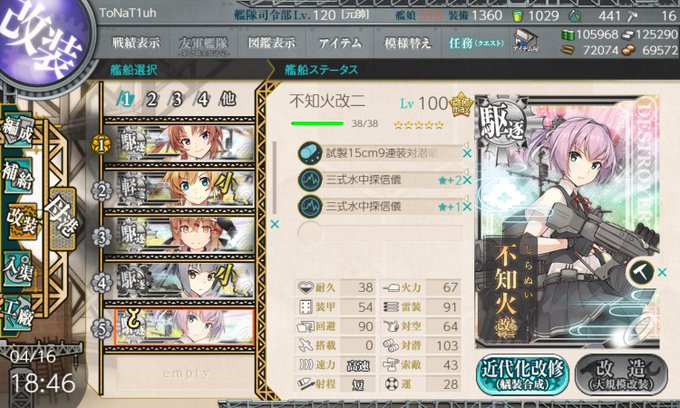
Task: Click the depth charge icon for 試製15cm9連装対潜
Action: point(310,153)
